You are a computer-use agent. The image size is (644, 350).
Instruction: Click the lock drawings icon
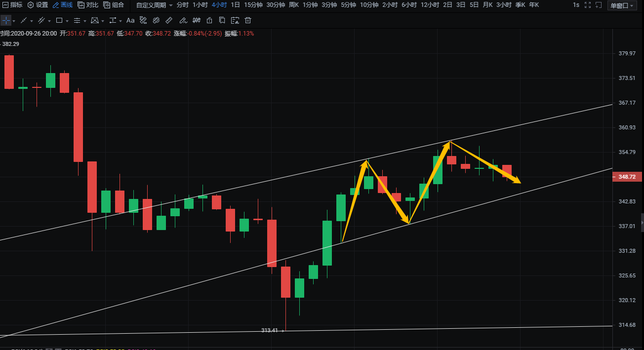coord(209,21)
